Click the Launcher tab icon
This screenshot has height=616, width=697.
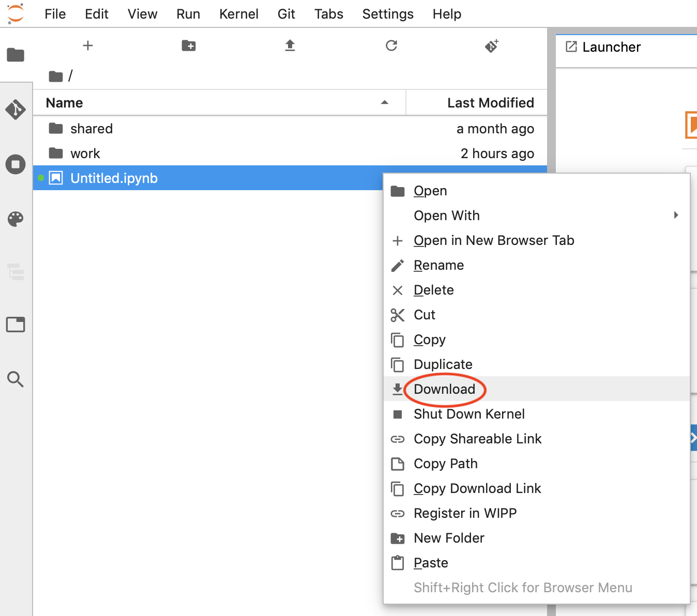(x=571, y=47)
